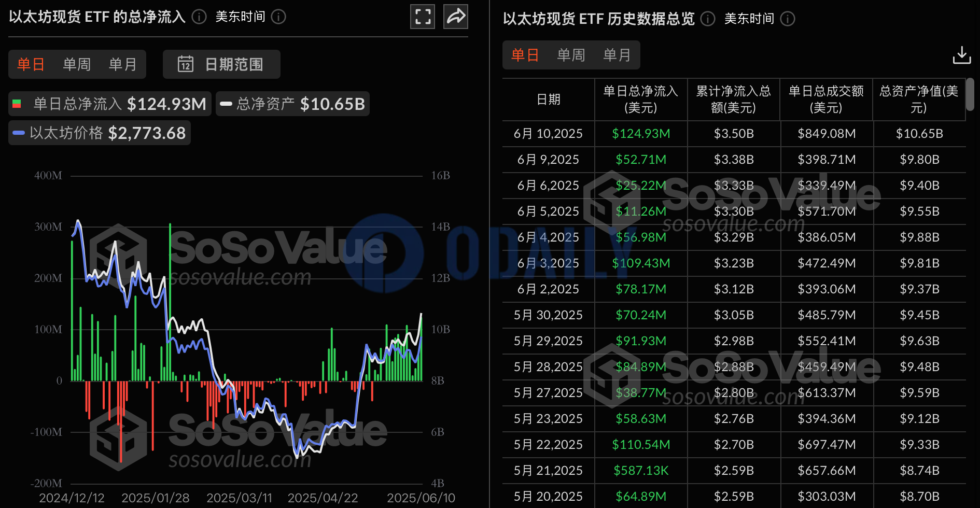Viewport: 980px width, 508px height.
Task: Click the calendar icon in 日期范围
Action: coord(186,64)
